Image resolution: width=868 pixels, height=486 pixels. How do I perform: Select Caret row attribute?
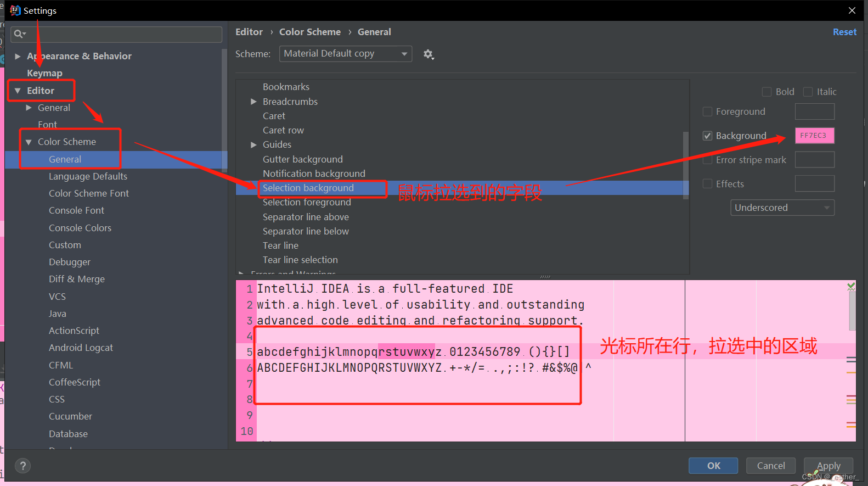pyautogui.click(x=283, y=130)
